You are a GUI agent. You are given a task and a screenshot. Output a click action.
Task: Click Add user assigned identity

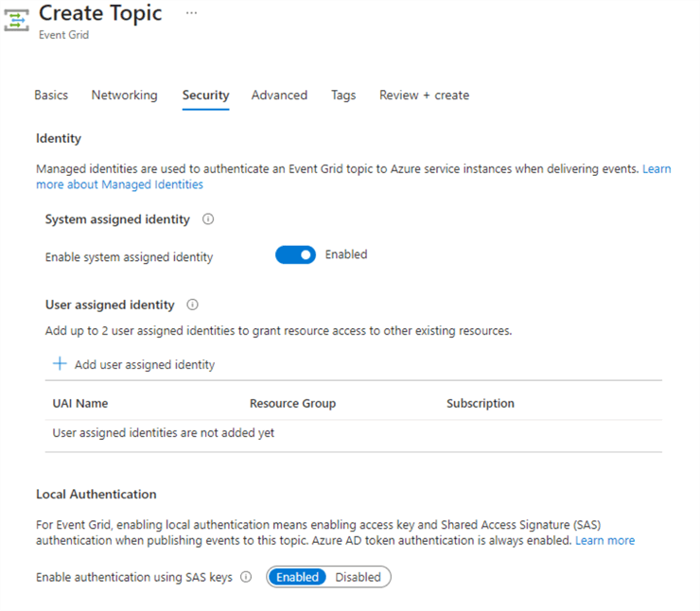(x=144, y=365)
